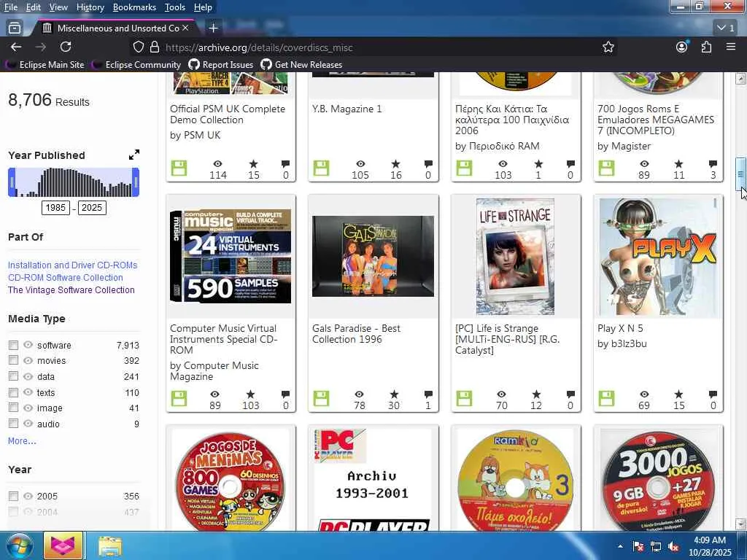747x560 pixels.
Task: Open the Tools menu
Action: click(175, 7)
